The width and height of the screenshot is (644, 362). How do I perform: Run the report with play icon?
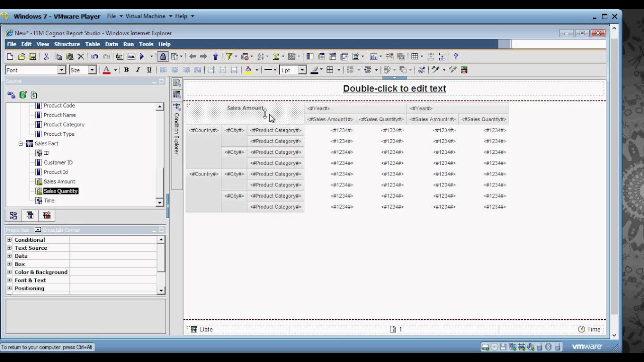[142, 57]
